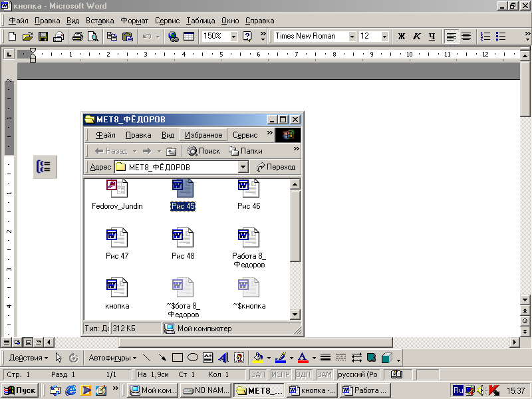
Task: Expand address bar dropdown in explorer
Action: (243, 167)
